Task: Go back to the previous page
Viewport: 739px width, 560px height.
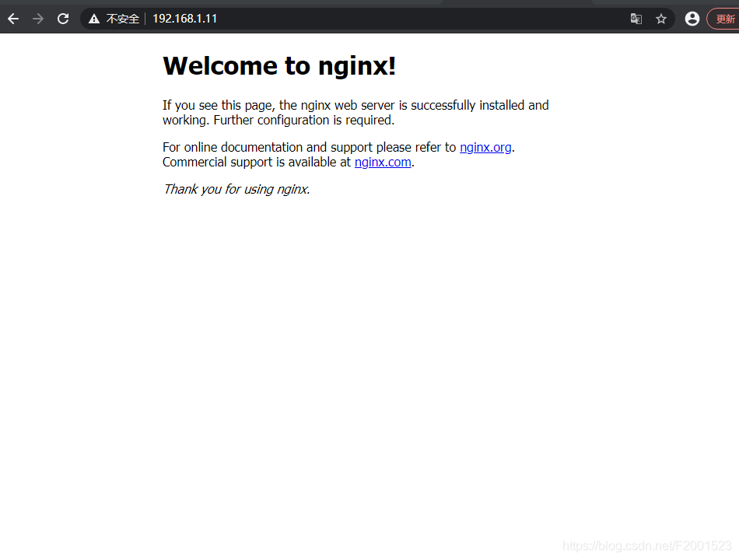Action: click(x=13, y=19)
